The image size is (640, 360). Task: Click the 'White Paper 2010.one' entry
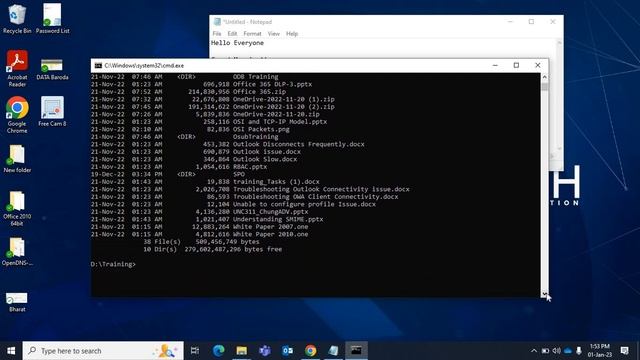(271, 234)
